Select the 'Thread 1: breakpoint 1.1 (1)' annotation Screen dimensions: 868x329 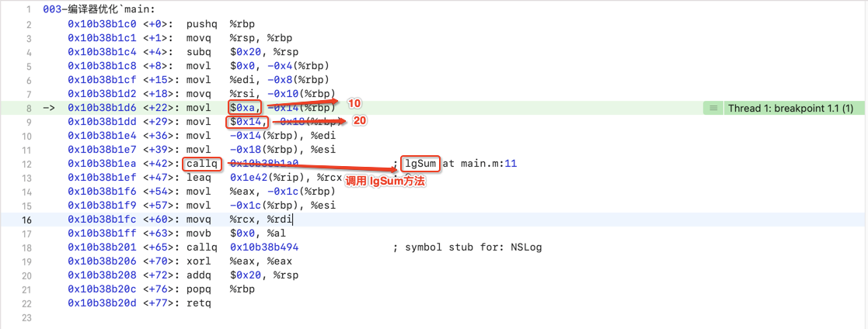point(790,109)
